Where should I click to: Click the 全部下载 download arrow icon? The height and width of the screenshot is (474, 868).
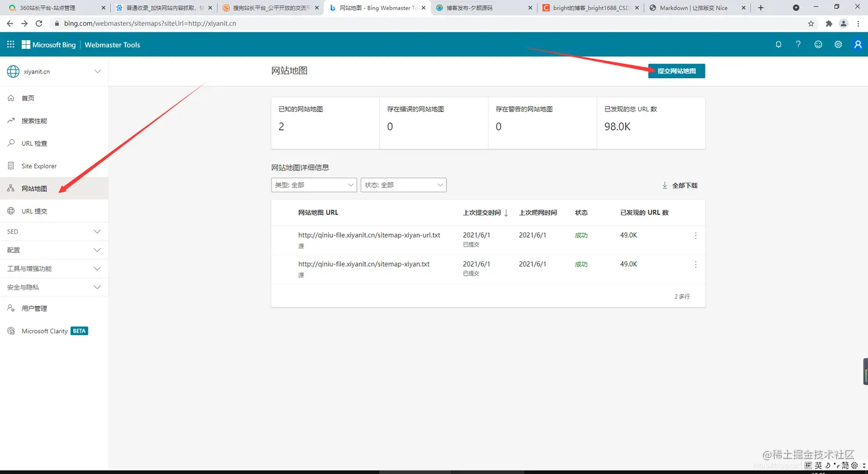[x=665, y=185]
